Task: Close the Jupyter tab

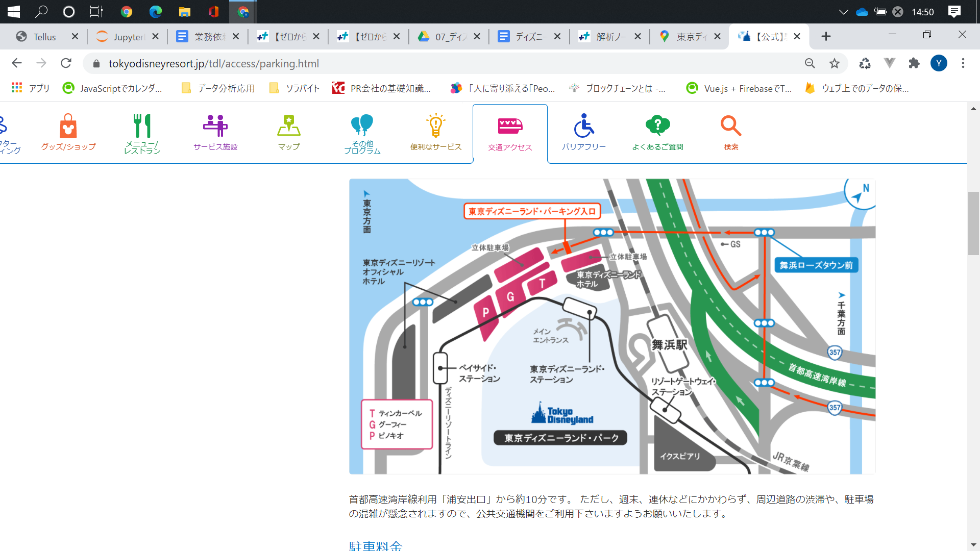Action: pos(156,37)
